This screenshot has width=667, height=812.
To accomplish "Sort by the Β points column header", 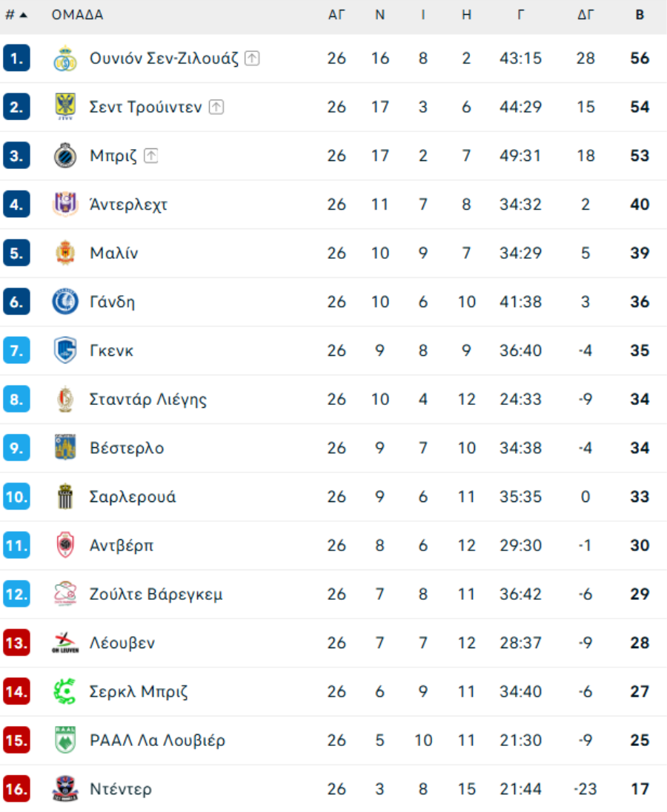I will coord(640,15).
